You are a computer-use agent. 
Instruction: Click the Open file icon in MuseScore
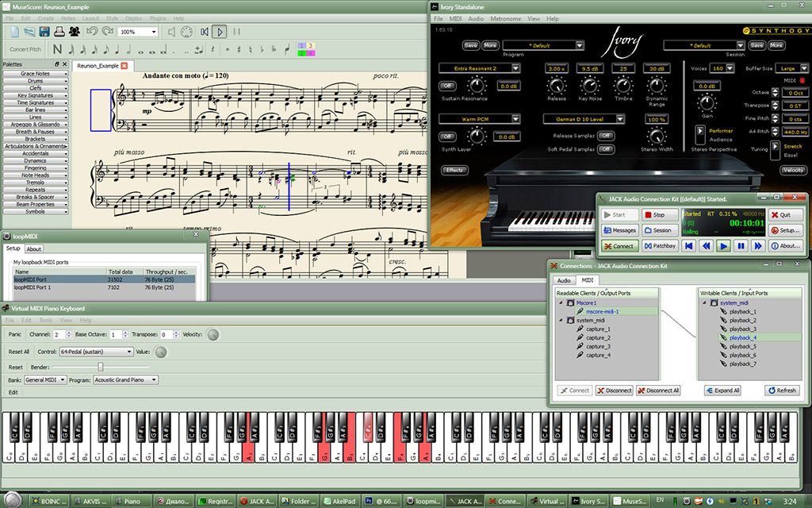(x=29, y=32)
